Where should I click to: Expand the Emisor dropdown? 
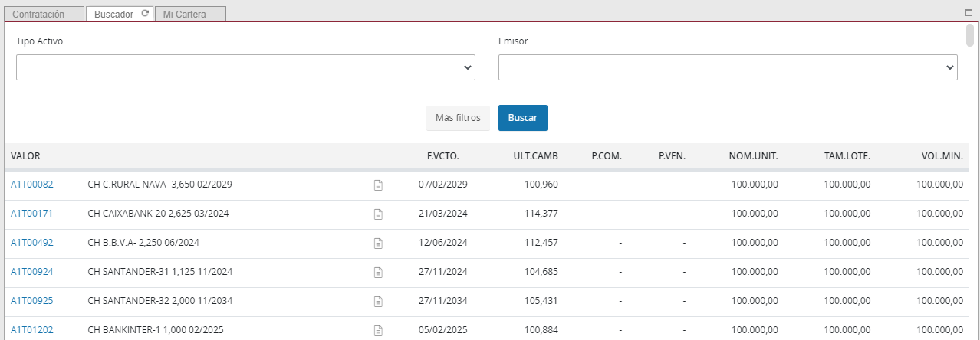[728, 67]
